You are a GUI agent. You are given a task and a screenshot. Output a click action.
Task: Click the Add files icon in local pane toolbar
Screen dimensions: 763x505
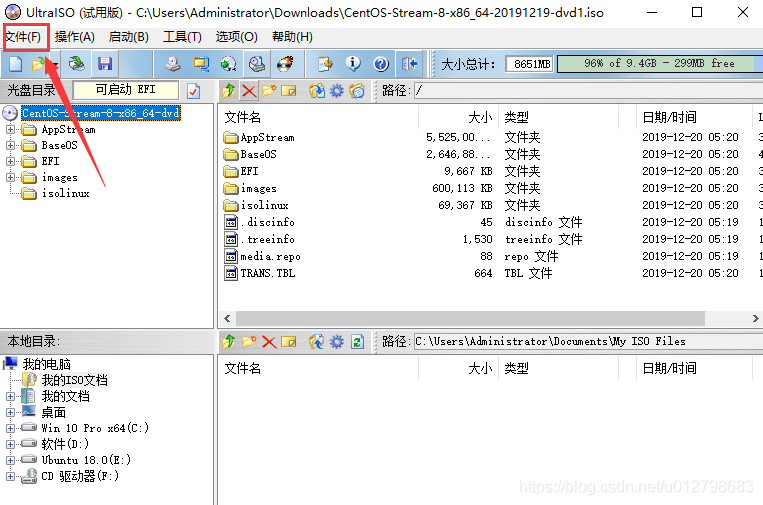[x=317, y=342]
